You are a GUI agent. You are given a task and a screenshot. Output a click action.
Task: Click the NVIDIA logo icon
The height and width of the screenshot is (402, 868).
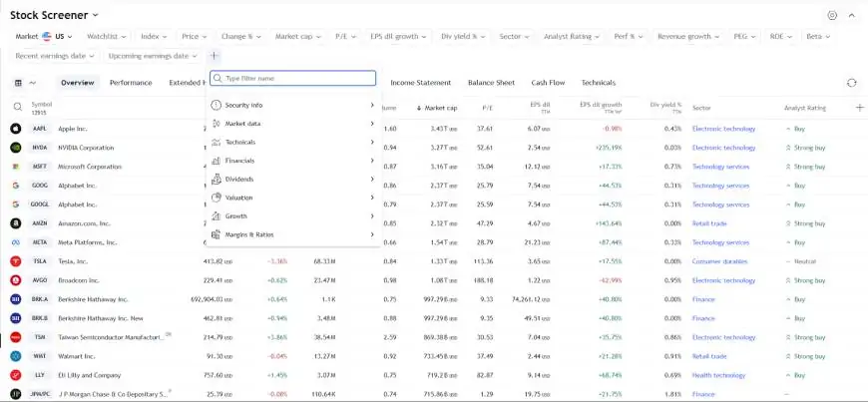pos(16,148)
